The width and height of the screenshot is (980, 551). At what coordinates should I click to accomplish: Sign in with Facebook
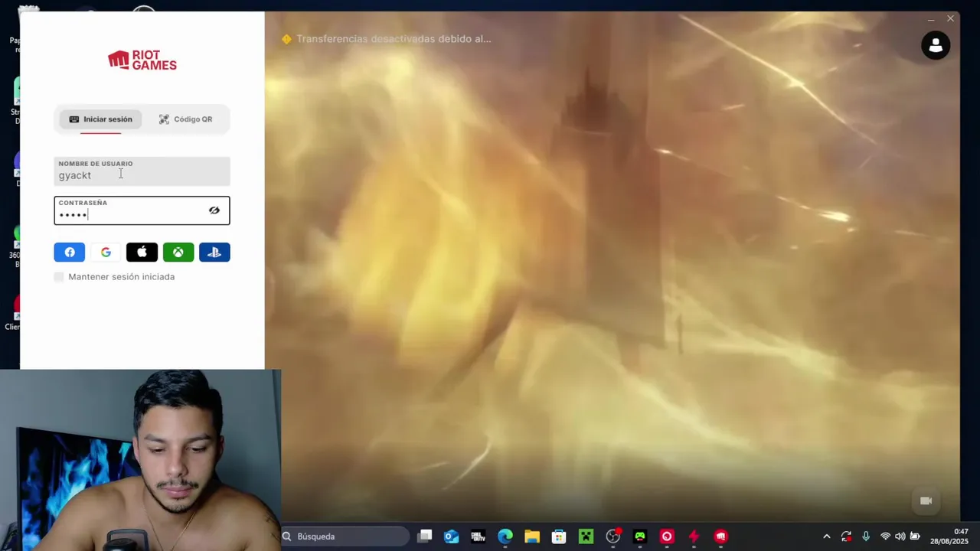(70, 253)
